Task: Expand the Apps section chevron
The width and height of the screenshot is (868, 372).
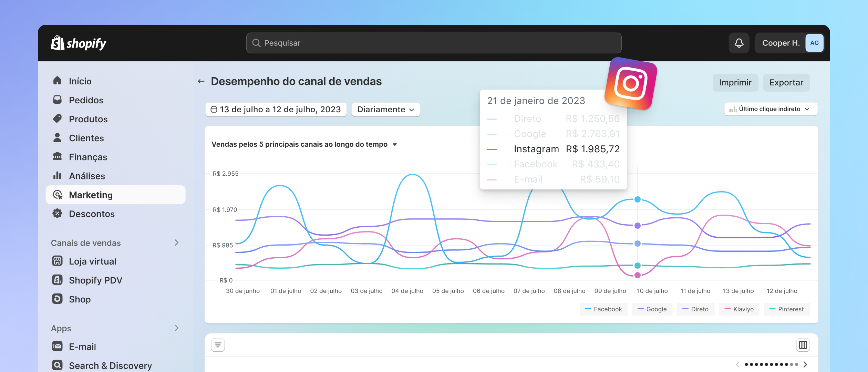Action: tap(177, 328)
